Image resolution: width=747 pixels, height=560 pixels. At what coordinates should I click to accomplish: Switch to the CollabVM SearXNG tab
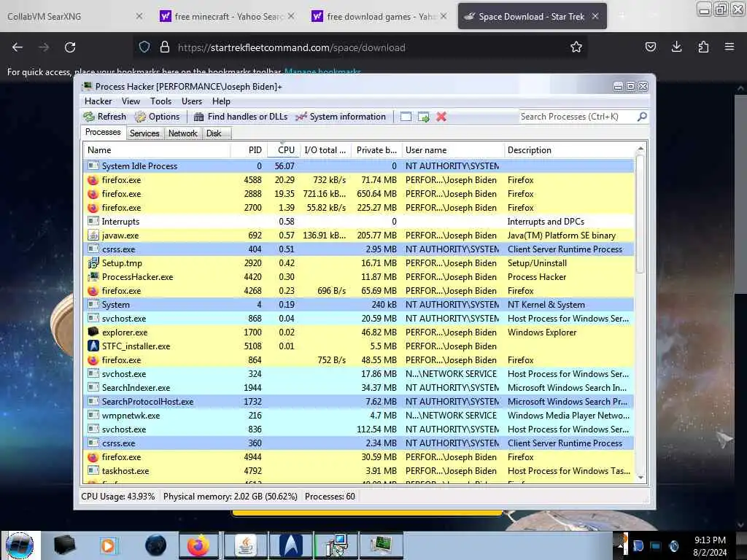point(74,16)
